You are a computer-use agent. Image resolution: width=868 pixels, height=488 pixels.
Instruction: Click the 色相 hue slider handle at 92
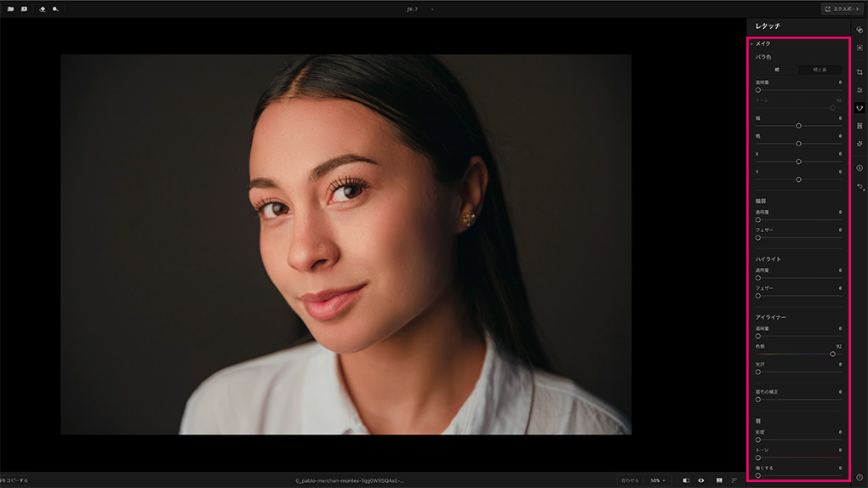pos(832,355)
